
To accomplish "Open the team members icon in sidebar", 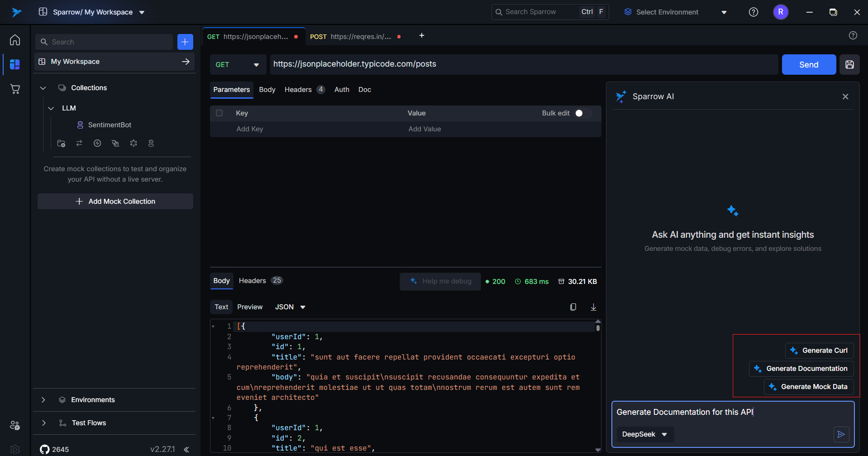I will coord(15,425).
